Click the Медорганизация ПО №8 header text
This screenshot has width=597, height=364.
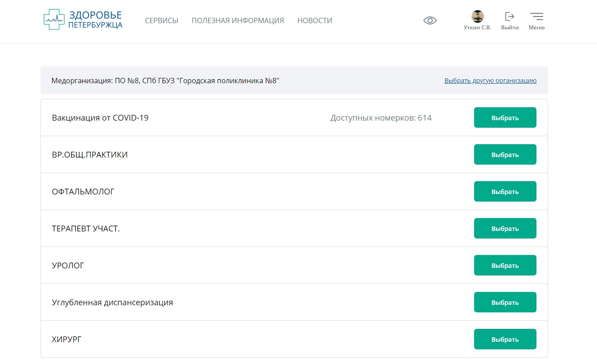click(165, 81)
